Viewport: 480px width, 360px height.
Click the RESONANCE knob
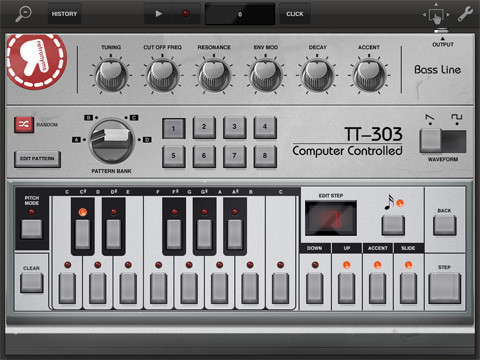tap(214, 76)
